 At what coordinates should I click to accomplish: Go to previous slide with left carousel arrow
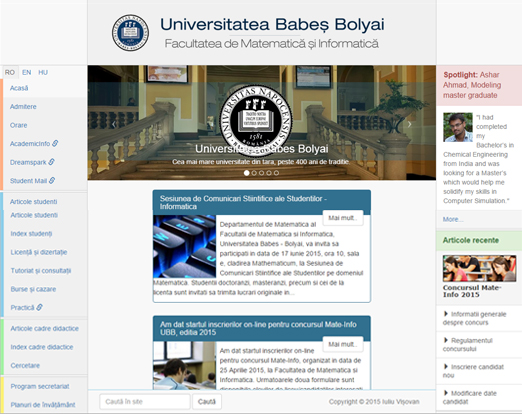tap(114, 124)
